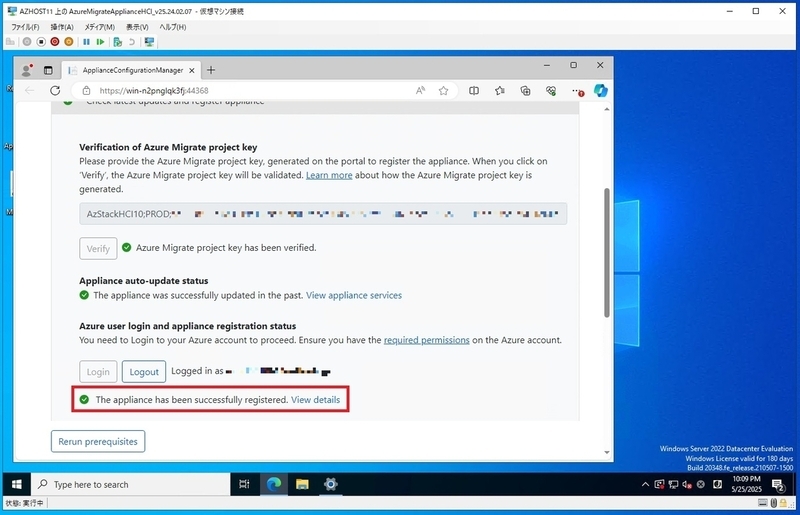Open the メディア(M) menu
Viewport: 800px width, 515px height.
[x=99, y=27]
